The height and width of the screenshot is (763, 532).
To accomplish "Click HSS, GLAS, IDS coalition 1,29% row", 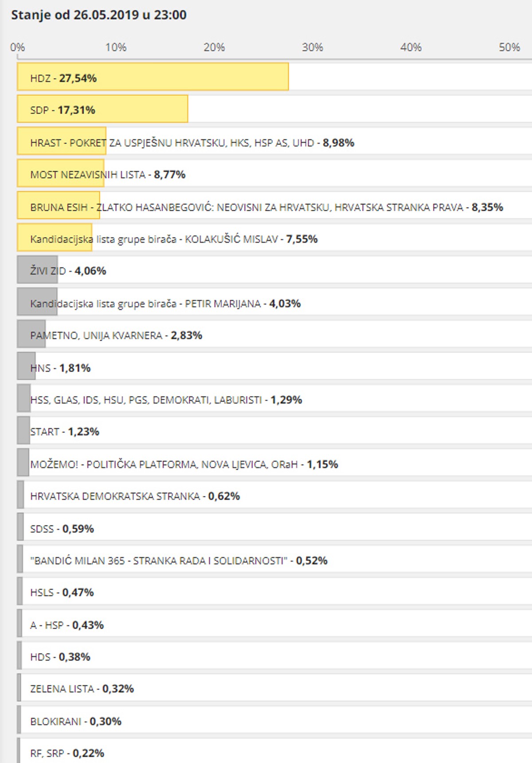I will [x=166, y=400].
